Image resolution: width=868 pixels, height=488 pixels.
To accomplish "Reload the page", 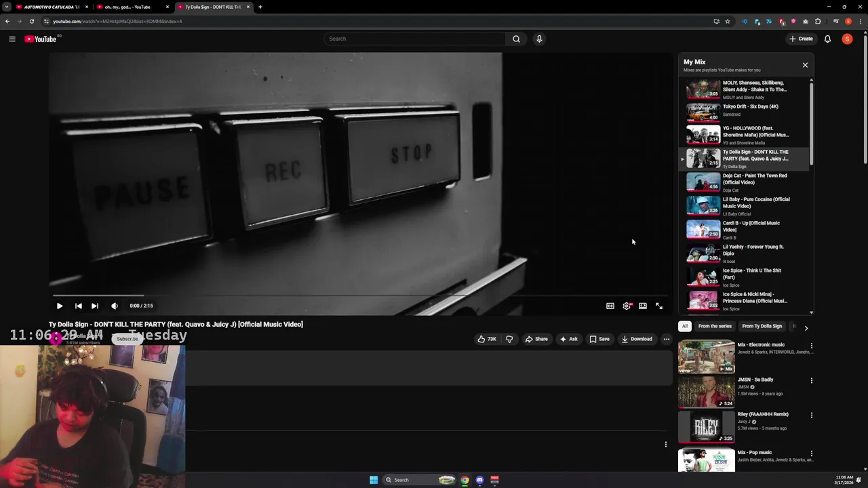I will click(31, 21).
